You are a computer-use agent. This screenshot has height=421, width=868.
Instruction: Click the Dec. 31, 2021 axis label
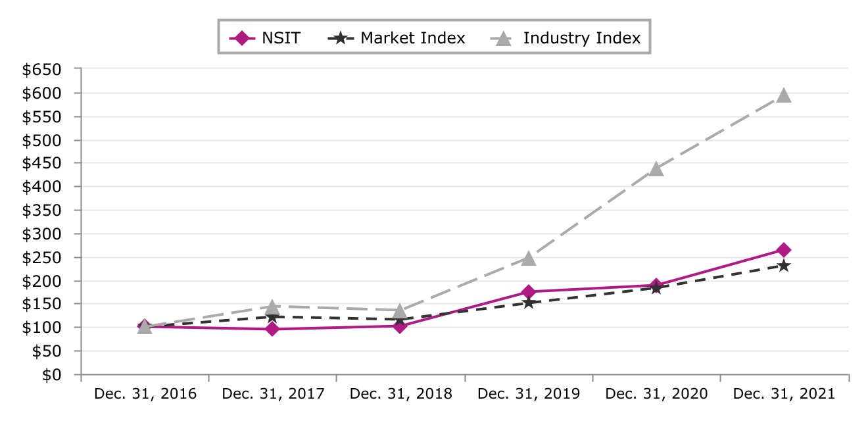(784, 394)
